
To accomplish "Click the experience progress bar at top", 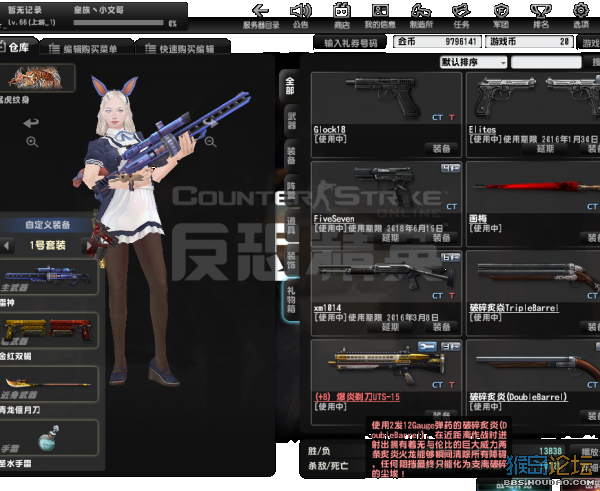I will 118,23.
